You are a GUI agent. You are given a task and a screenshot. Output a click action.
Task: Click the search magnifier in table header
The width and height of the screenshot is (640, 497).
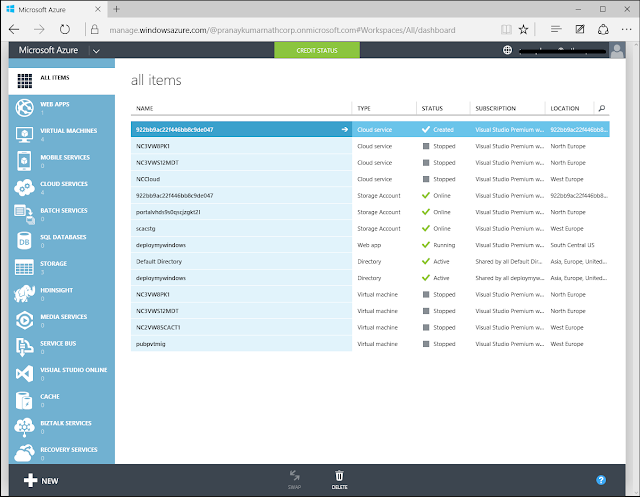point(602,108)
